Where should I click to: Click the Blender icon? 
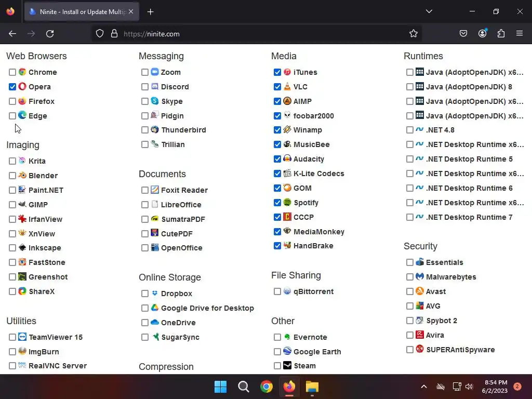click(x=22, y=175)
